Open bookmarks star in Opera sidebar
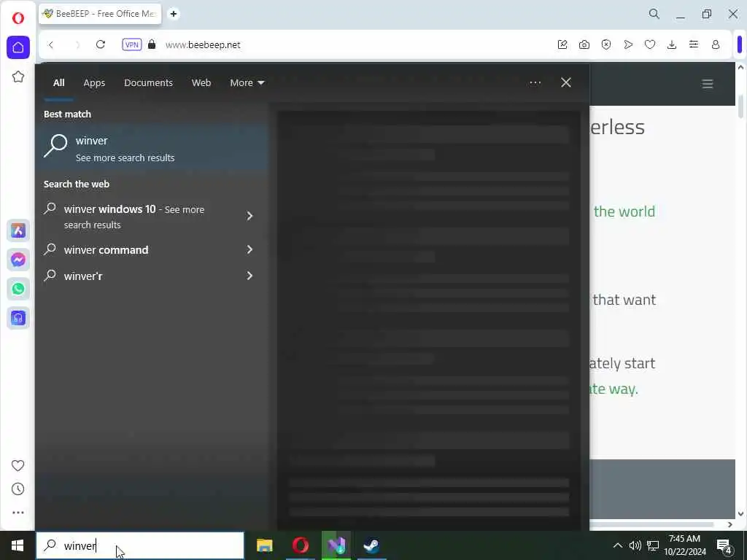This screenshot has height=560, width=747. tap(18, 77)
